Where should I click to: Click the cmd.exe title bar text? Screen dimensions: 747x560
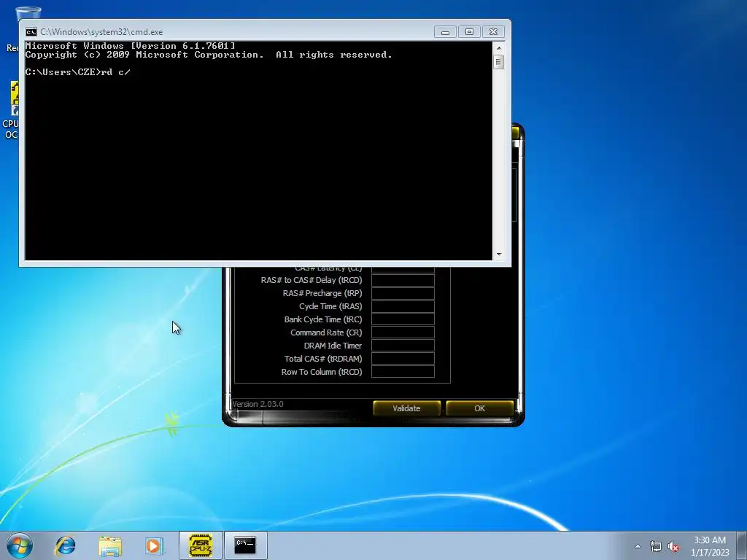coord(101,32)
